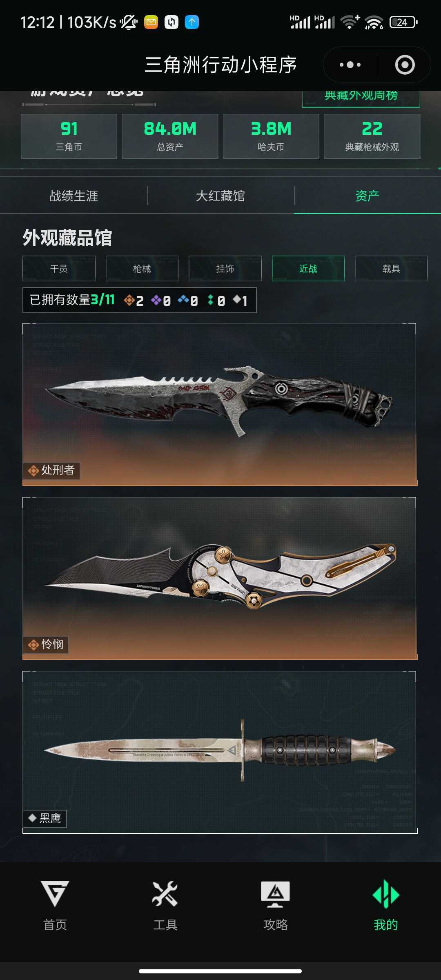This screenshot has width=441, height=980.
Task: Switch to the 大红藏馆 tab
Action: pyautogui.click(x=220, y=196)
